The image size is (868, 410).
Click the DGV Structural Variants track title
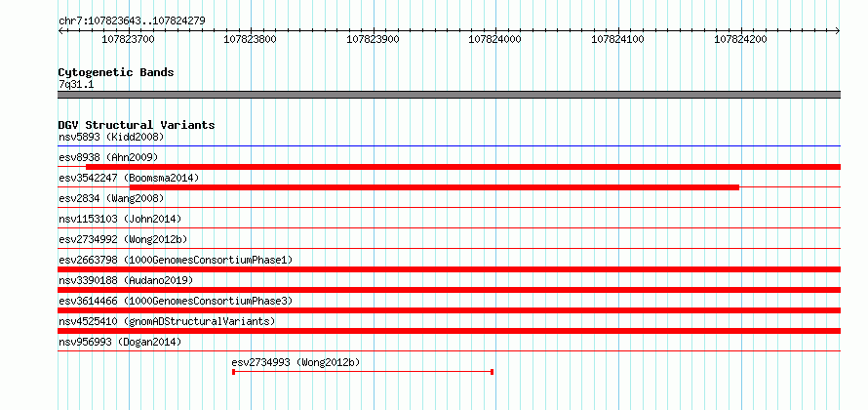137,125
